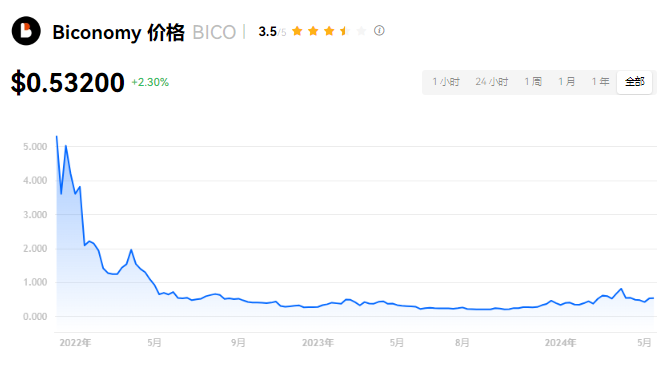
Task: Click the second orange rating star
Action: pos(313,31)
